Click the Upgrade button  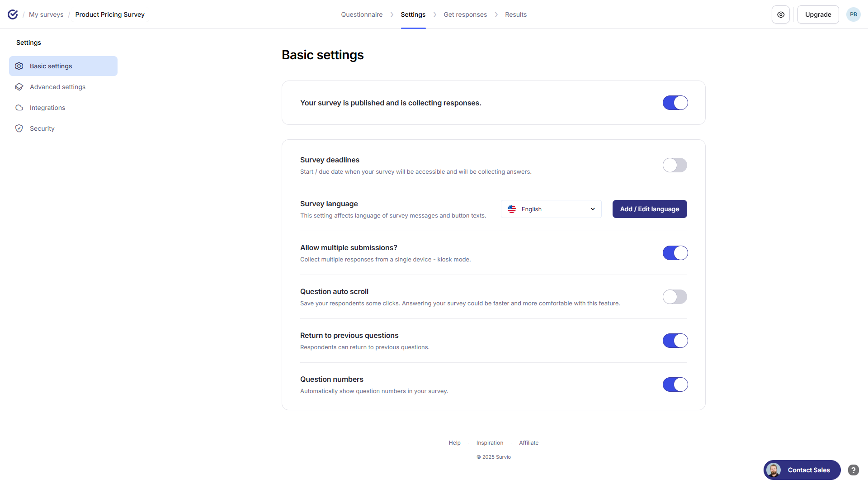click(818, 14)
